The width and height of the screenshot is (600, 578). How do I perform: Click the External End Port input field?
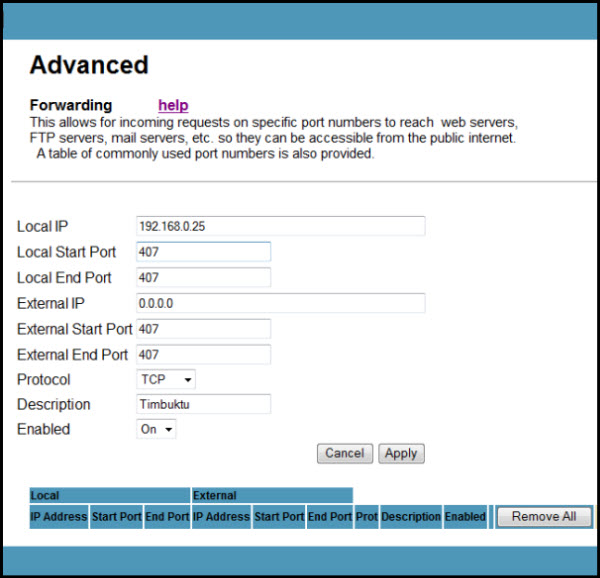coord(203,354)
